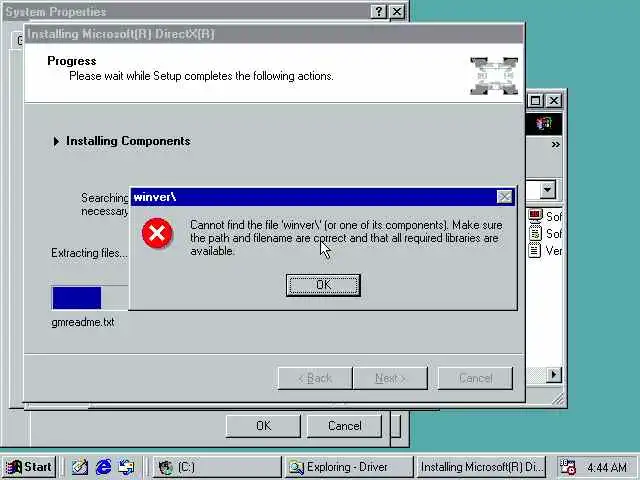Screen dimensions: 640x480
Task: Click the winver error dialog title bar
Action: tap(313, 197)
